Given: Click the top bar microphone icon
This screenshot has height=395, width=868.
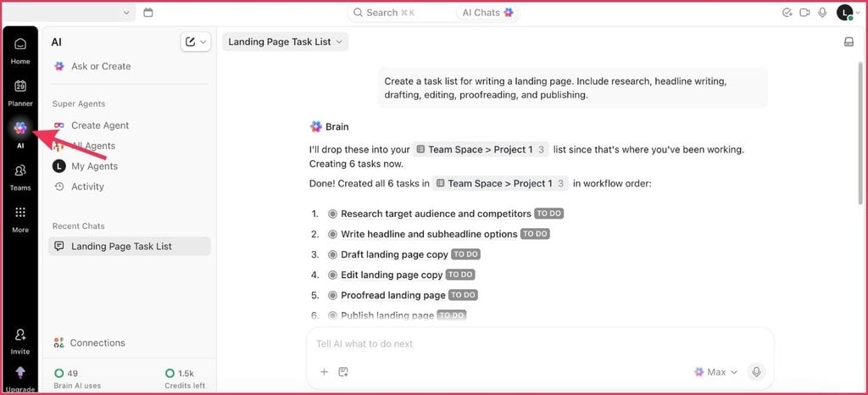Looking at the screenshot, I should pyautogui.click(x=822, y=13).
